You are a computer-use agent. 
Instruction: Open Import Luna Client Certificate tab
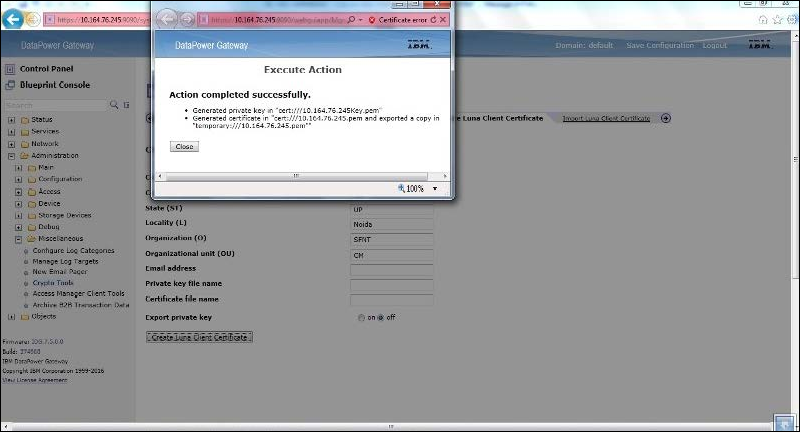pos(606,118)
